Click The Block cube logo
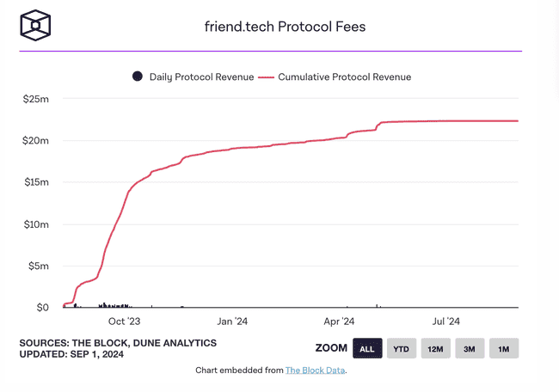559x392 pixels. (x=36, y=25)
